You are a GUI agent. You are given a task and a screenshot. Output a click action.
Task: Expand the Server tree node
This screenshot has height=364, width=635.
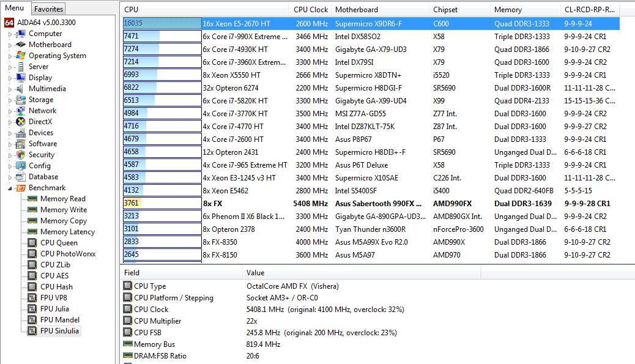pyautogui.click(x=10, y=67)
